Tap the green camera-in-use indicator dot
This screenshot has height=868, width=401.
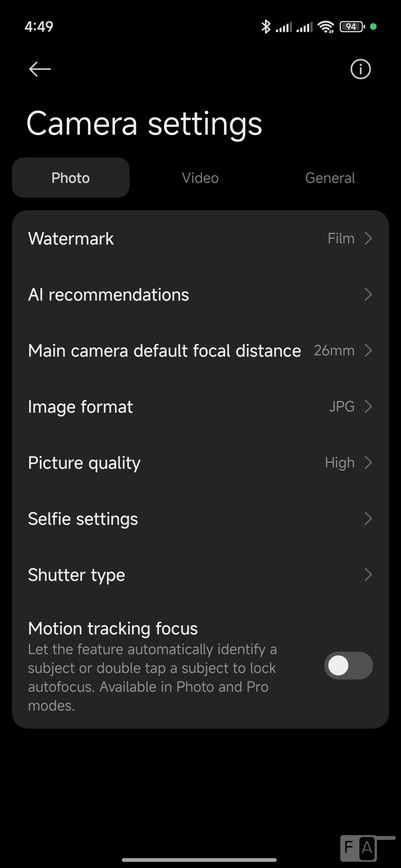[x=373, y=26]
